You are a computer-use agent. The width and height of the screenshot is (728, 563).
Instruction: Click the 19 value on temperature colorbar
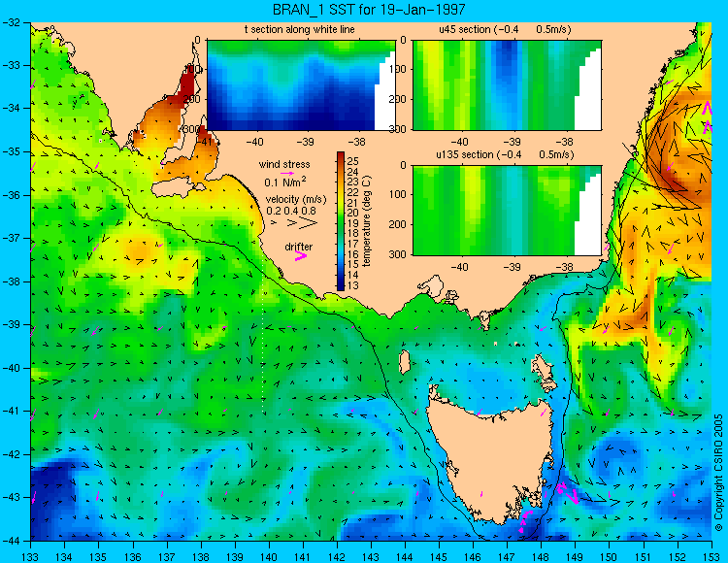[353, 223]
